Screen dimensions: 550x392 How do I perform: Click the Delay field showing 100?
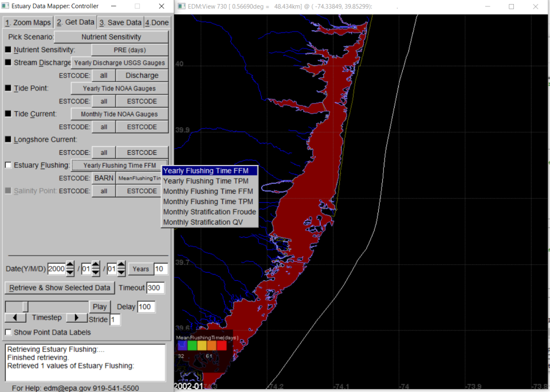pyautogui.click(x=146, y=307)
